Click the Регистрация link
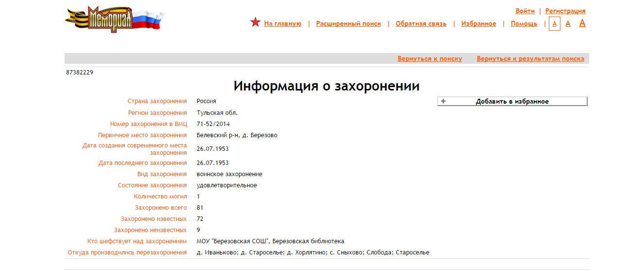 [x=565, y=11]
